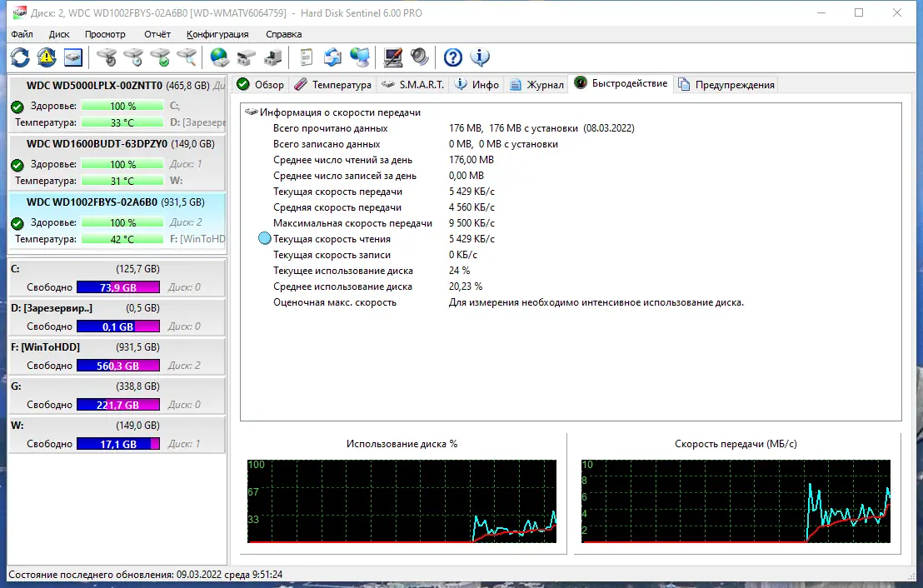The height and width of the screenshot is (588, 923).
Task: Select disk WDC WD1002FBYS-02A6B0
Action: (x=117, y=220)
